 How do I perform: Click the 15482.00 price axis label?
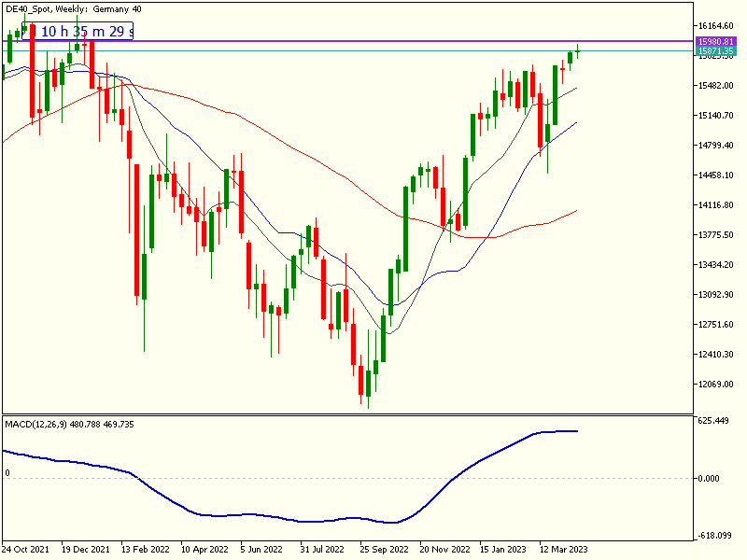click(x=717, y=86)
